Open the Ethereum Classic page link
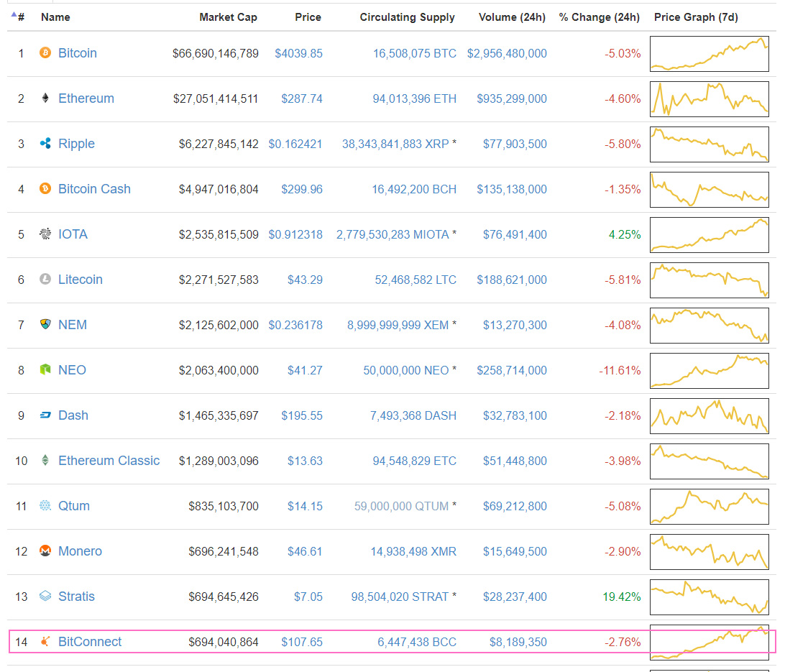The width and height of the screenshot is (785, 672). [109, 461]
